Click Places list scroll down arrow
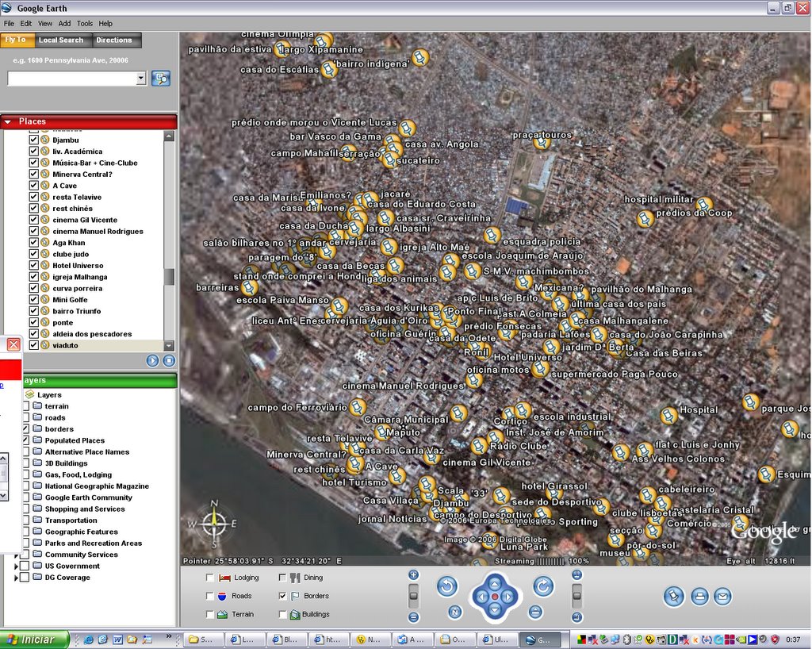812x649 pixels. tap(169, 345)
